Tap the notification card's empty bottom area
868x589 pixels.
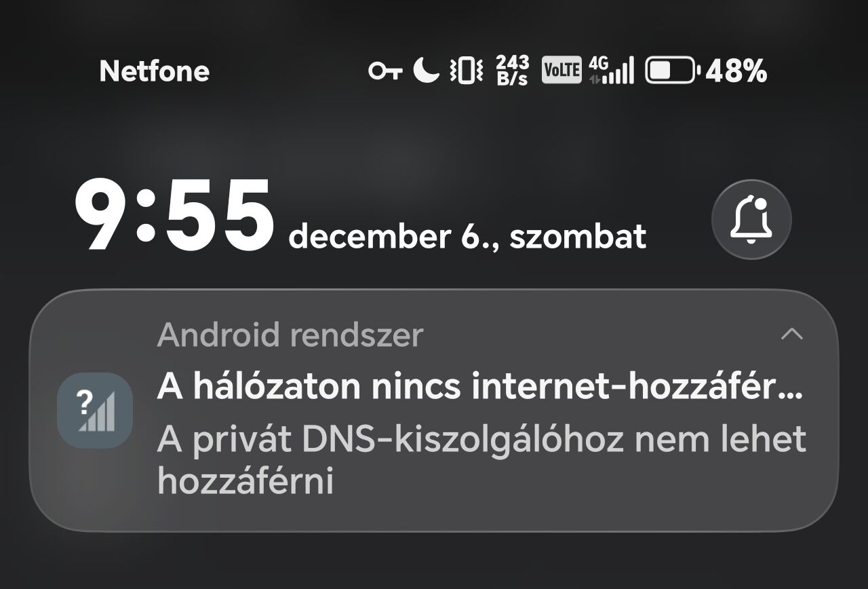(434, 514)
